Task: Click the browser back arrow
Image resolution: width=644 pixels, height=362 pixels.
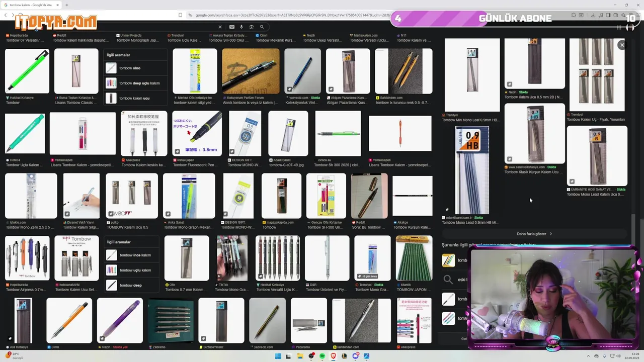Action: pyautogui.click(x=6, y=15)
